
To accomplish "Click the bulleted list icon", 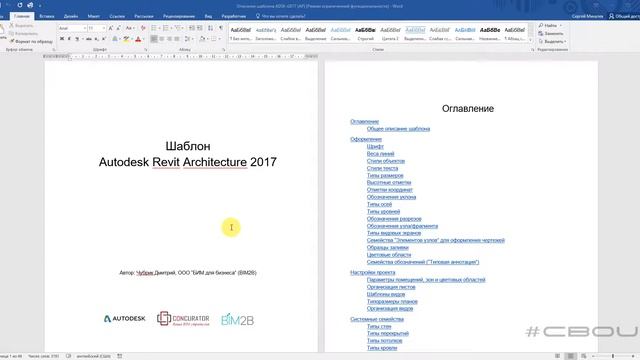I will 154,28.
